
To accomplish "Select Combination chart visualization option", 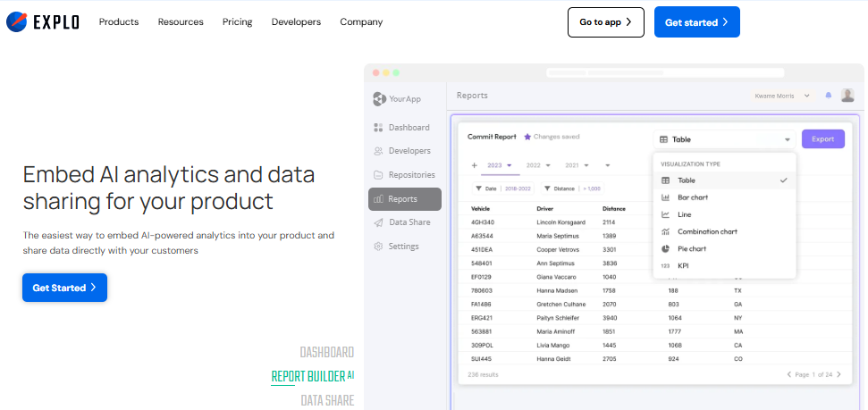I will pyautogui.click(x=724, y=232).
